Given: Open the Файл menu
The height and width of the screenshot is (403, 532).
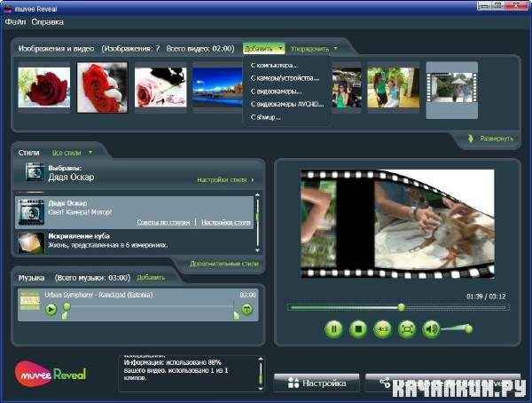Looking at the screenshot, I should pyautogui.click(x=15, y=22).
